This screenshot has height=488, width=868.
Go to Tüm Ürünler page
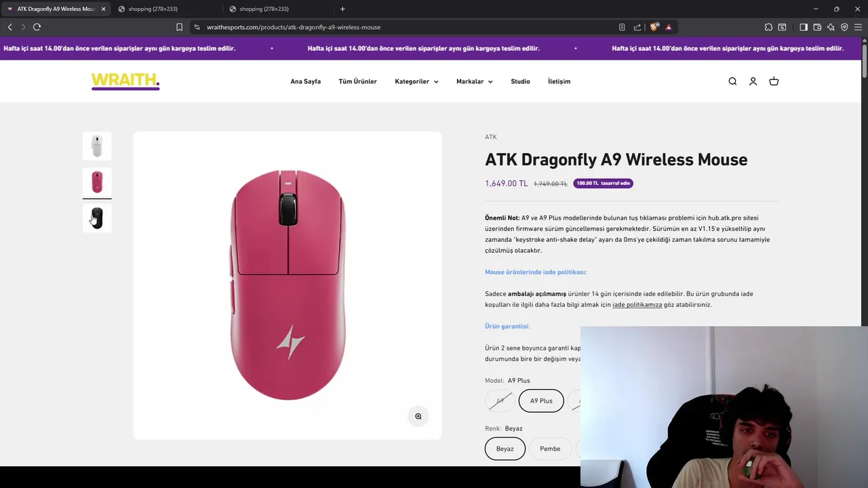tap(357, 81)
